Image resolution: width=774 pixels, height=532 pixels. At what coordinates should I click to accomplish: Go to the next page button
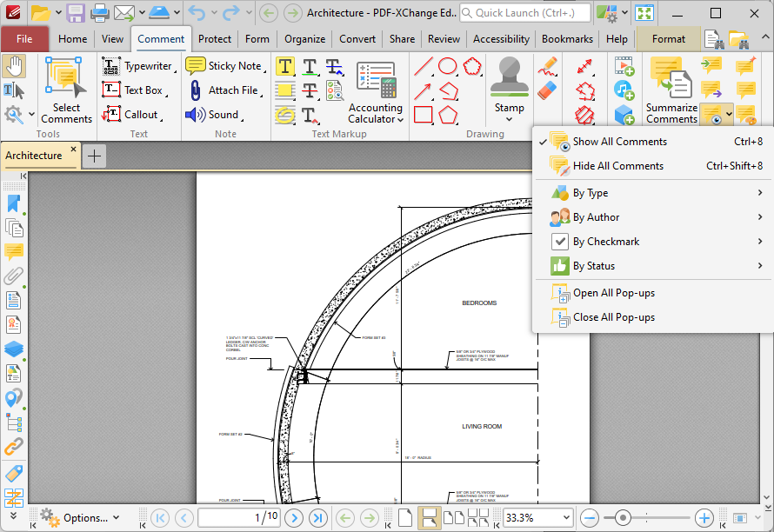pyautogui.click(x=294, y=518)
